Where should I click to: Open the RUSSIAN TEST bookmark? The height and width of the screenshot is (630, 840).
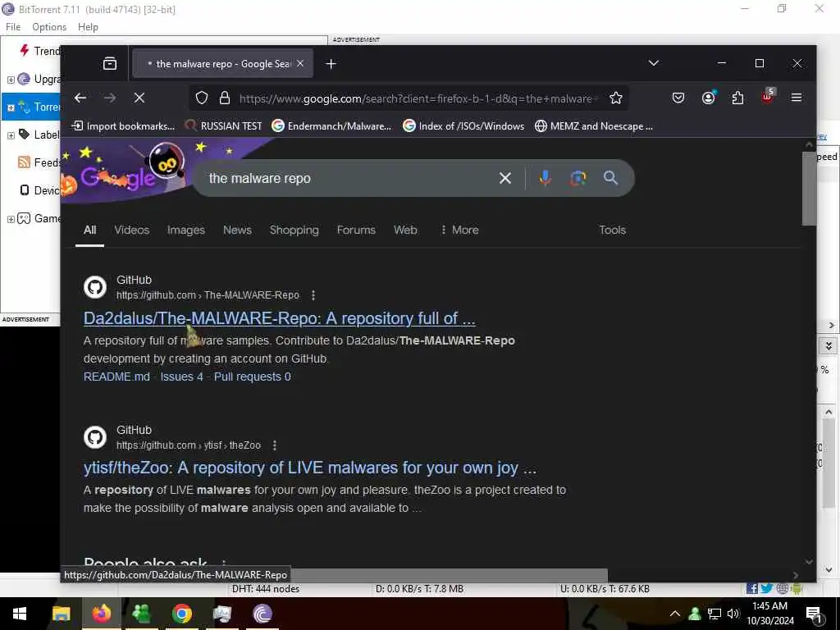click(223, 126)
